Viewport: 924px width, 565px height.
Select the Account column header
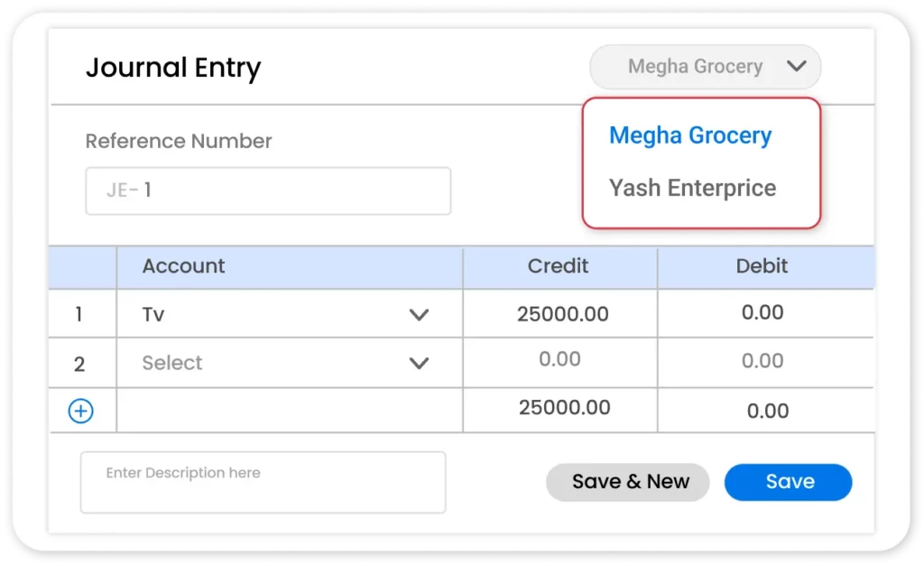[184, 266]
